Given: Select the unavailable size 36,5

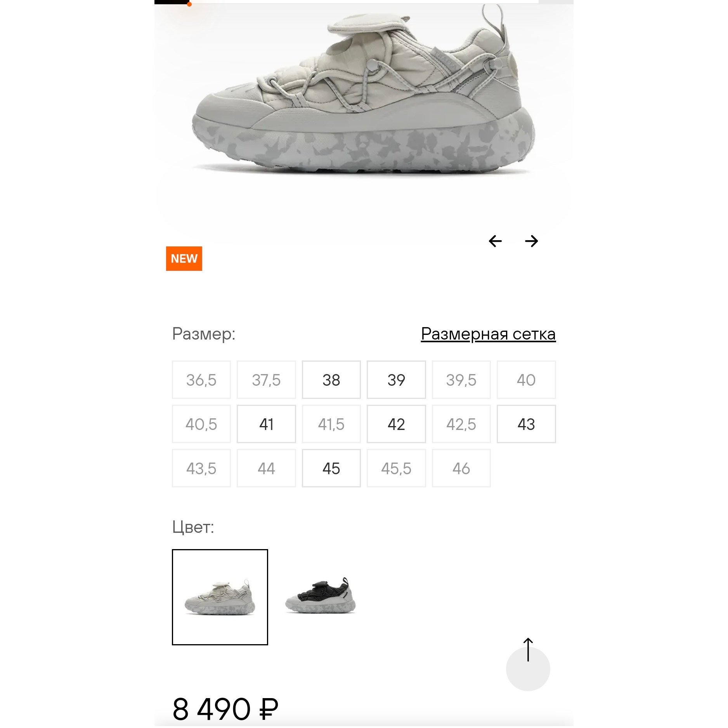Looking at the screenshot, I should pyautogui.click(x=201, y=380).
